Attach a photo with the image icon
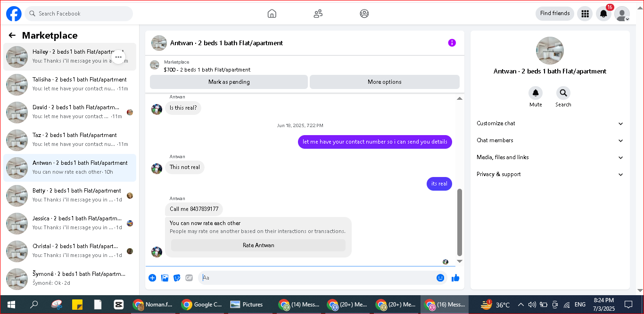Screen dimensions: 644x314 click(x=165, y=278)
